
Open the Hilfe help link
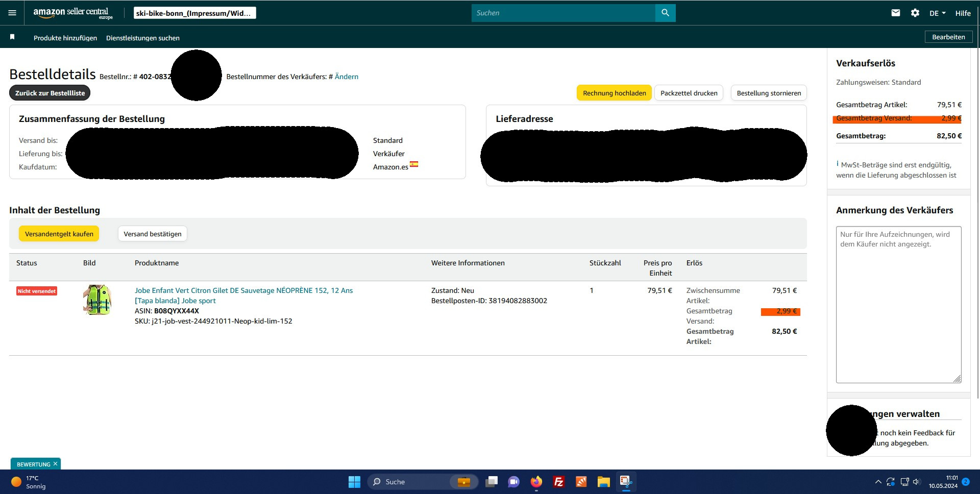[x=963, y=13]
